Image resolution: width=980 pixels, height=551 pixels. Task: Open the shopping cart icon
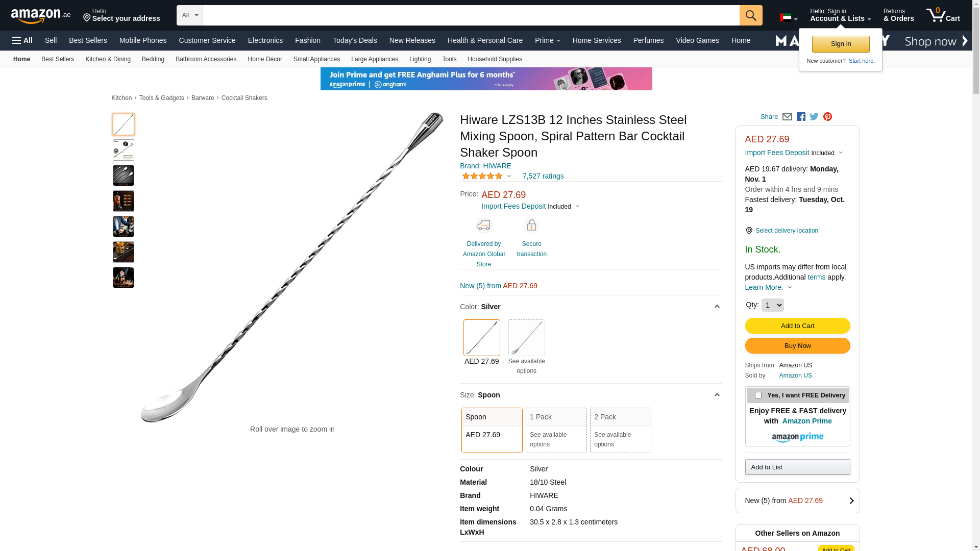point(943,15)
